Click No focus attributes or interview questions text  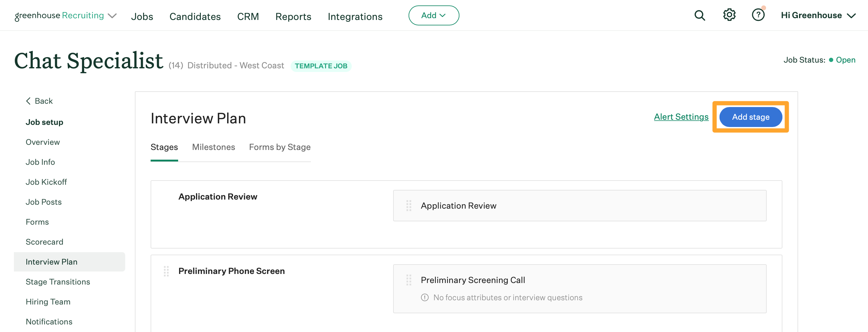click(507, 298)
